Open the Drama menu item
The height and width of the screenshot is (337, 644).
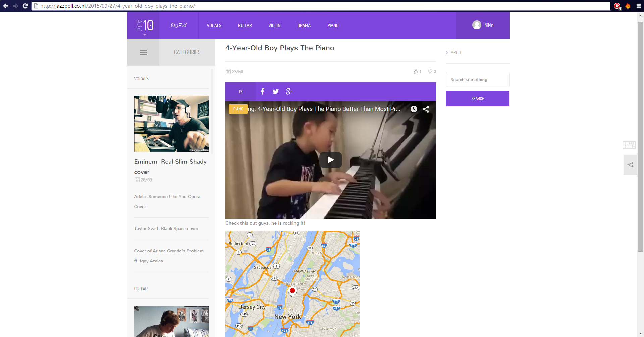tap(304, 25)
